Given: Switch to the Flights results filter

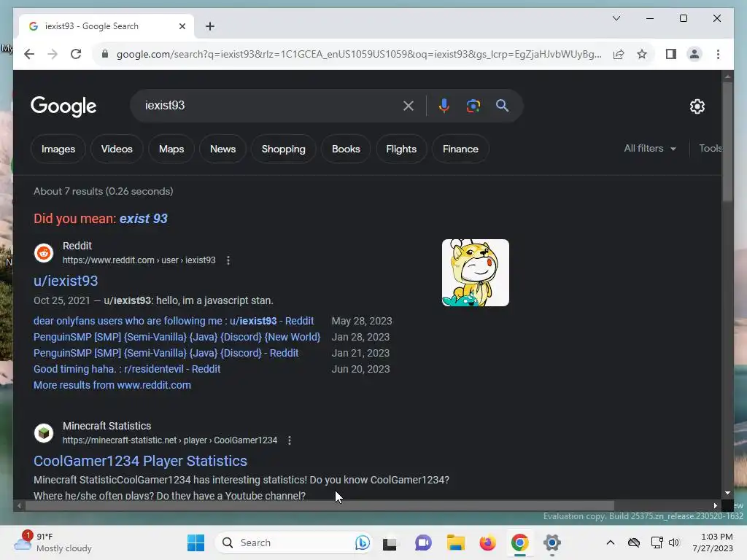Looking at the screenshot, I should [x=401, y=149].
